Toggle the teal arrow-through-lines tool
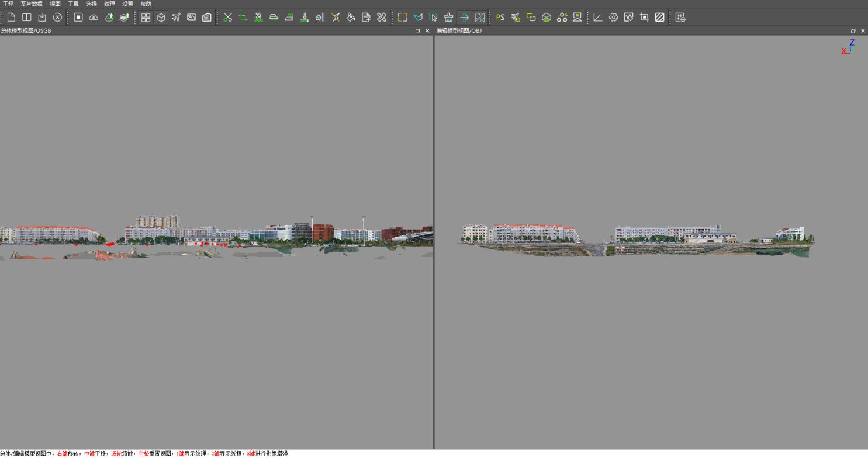This screenshot has width=868, height=458. click(x=464, y=18)
